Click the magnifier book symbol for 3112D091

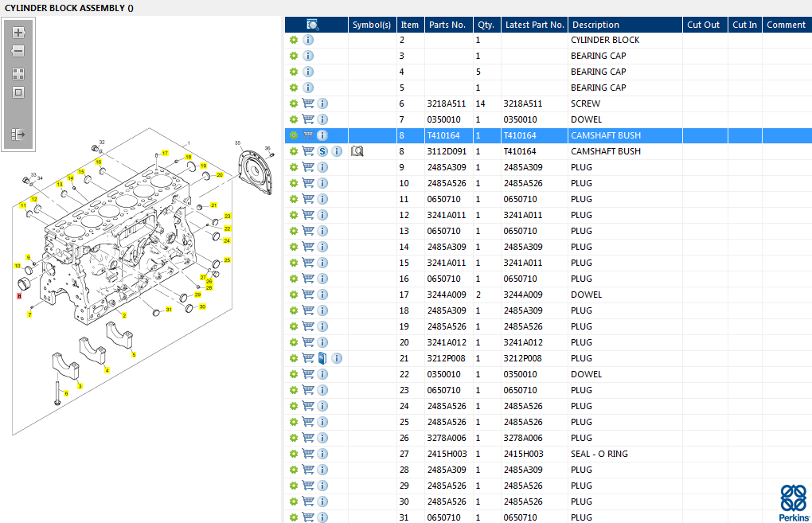point(357,151)
